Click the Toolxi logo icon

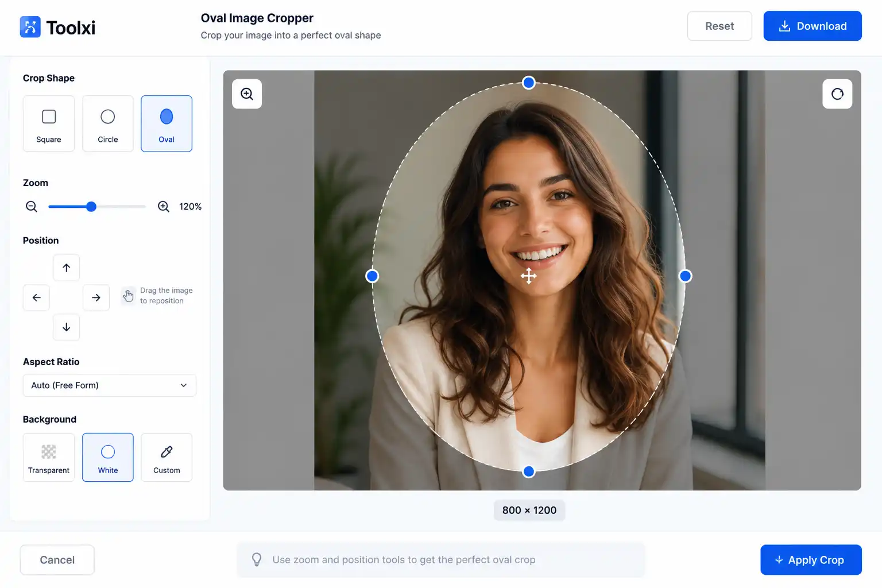[x=30, y=27]
